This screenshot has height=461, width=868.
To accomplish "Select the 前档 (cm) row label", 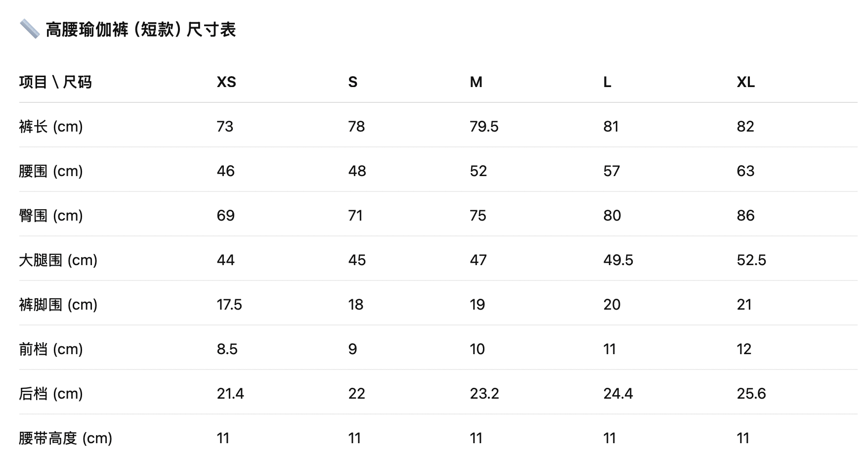I will coord(51,349).
